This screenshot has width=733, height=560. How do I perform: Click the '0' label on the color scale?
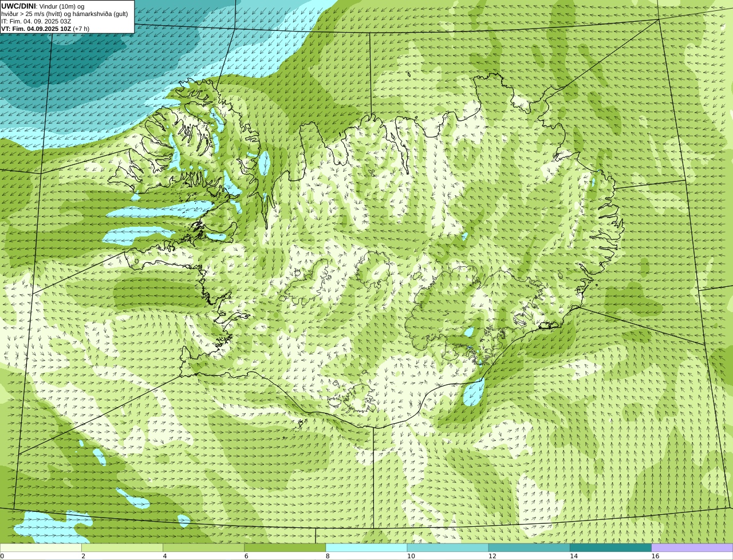coord(2,556)
